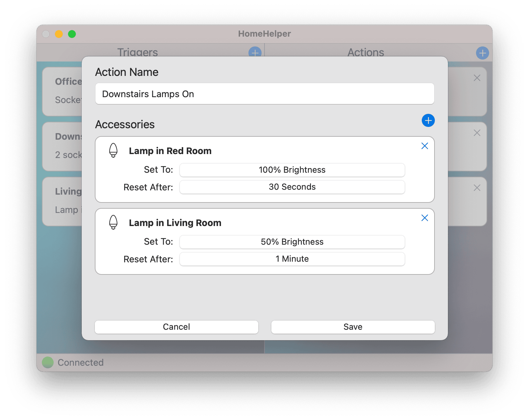Click the plus icon beside Triggers header

click(x=254, y=53)
